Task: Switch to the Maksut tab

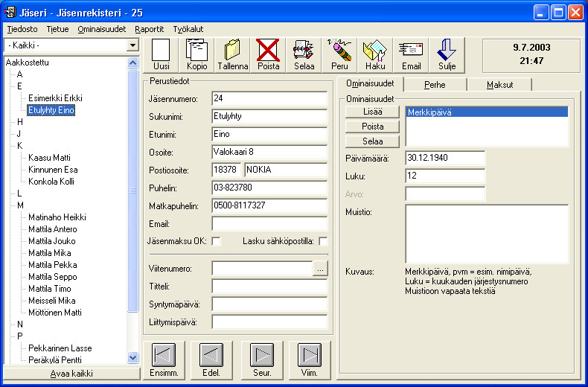Action: point(499,85)
